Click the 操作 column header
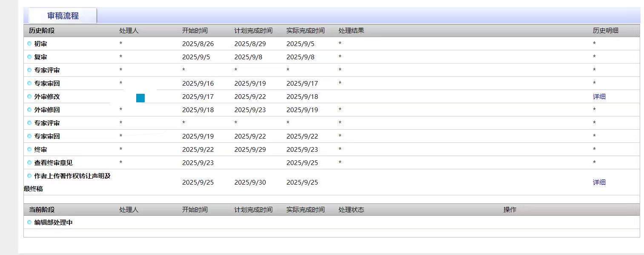This screenshot has width=644, height=255. [509, 210]
